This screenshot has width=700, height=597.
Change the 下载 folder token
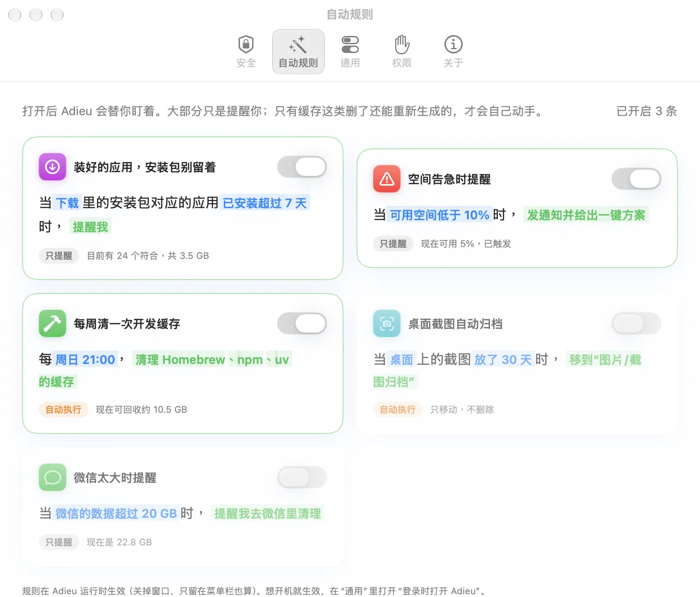click(x=67, y=203)
